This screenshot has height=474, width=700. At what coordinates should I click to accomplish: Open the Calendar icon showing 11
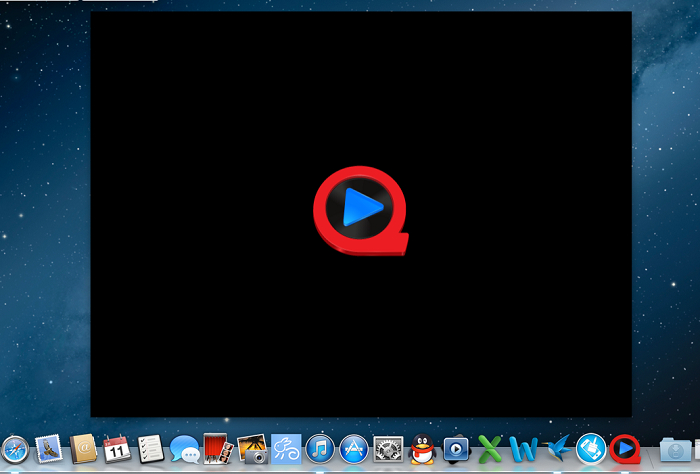click(x=117, y=449)
